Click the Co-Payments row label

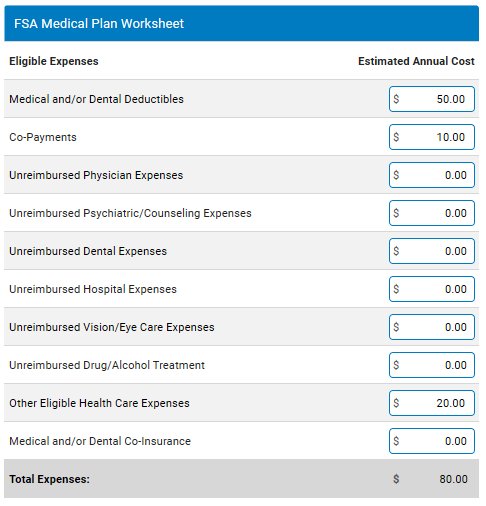pyautogui.click(x=43, y=137)
